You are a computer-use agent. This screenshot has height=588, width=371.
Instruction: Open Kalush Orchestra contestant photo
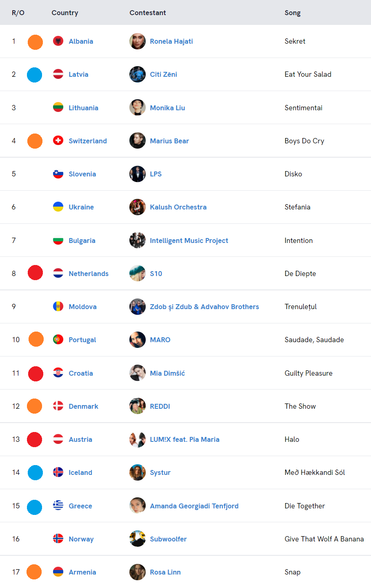[x=138, y=207]
